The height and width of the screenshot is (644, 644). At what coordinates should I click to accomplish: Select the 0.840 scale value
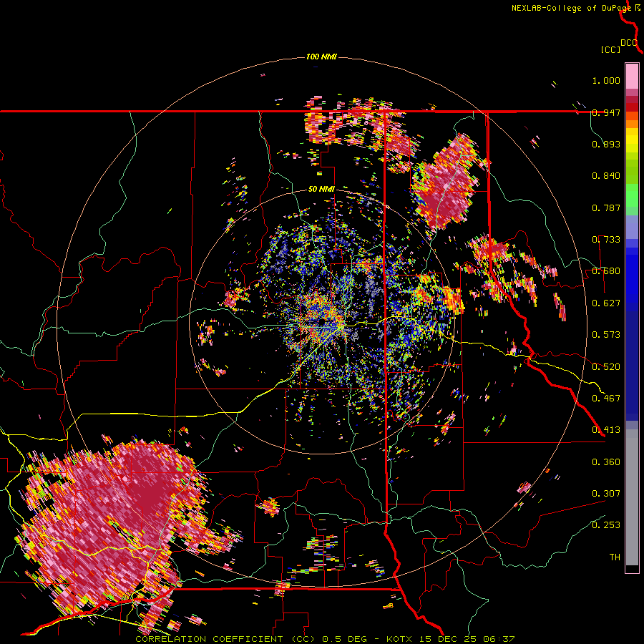click(x=606, y=176)
